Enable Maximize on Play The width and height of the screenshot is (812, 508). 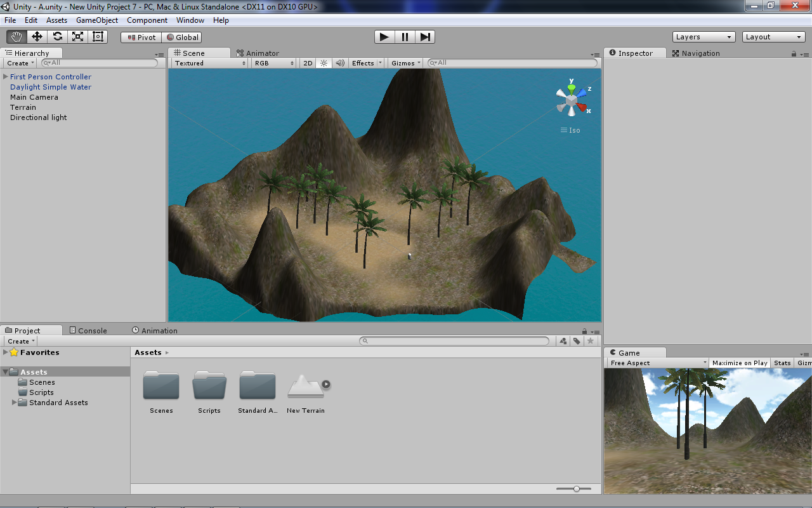click(739, 363)
